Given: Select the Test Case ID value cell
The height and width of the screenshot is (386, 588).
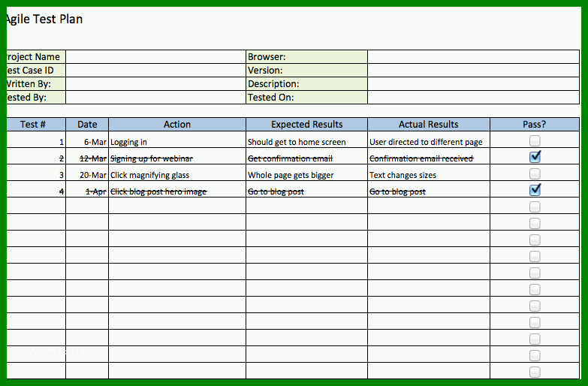Looking at the screenshot, I should (155, 70).
